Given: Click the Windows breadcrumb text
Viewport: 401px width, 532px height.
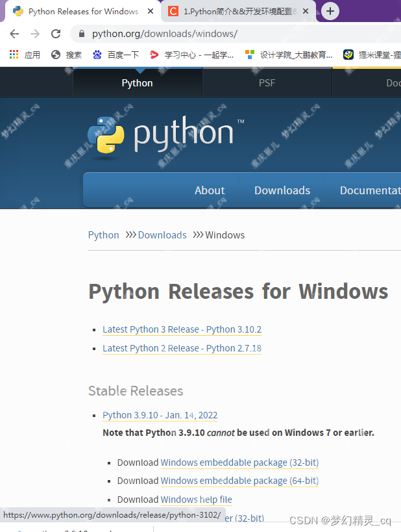Looking at the screenshot, I should point(225,235).
